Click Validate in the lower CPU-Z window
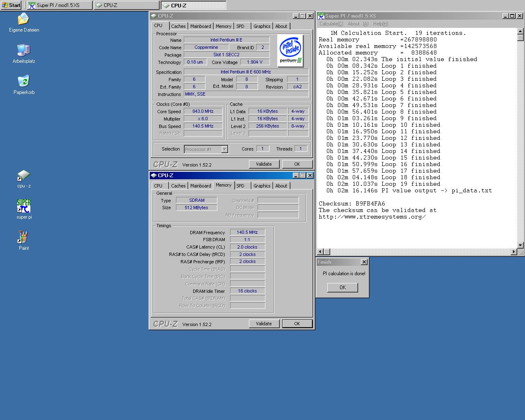 click(264, 324)
